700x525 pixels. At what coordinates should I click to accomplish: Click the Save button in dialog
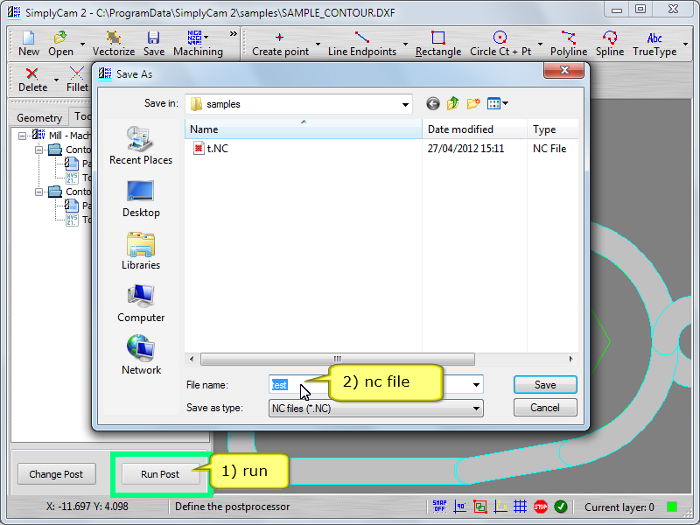tap(545, 385)
